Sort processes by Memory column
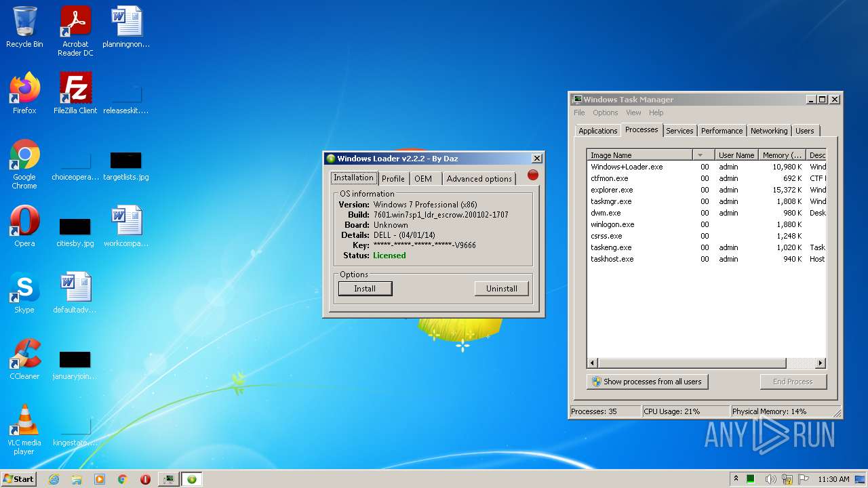868x488 pixels. (782, 155)
